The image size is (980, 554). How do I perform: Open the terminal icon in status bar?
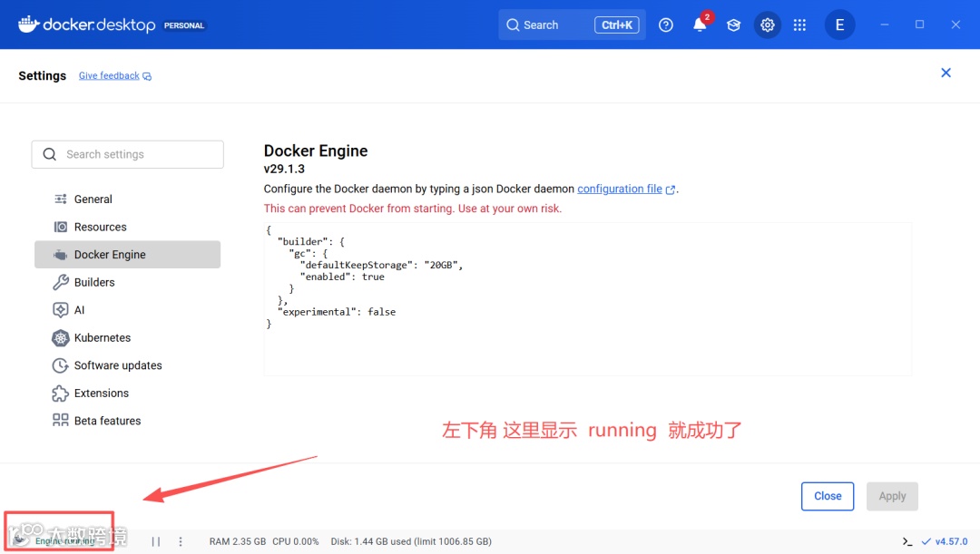point(907,541)
